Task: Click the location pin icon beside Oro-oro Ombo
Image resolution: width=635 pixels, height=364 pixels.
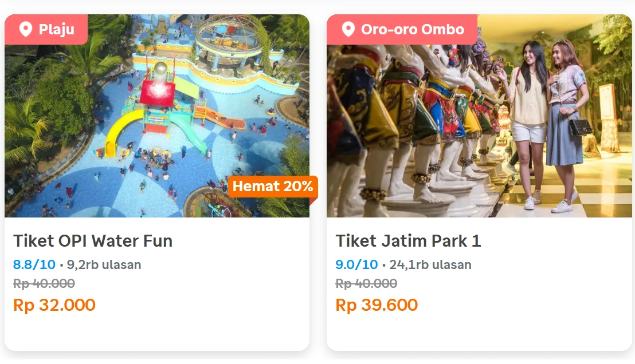Action: coord(348,29)
